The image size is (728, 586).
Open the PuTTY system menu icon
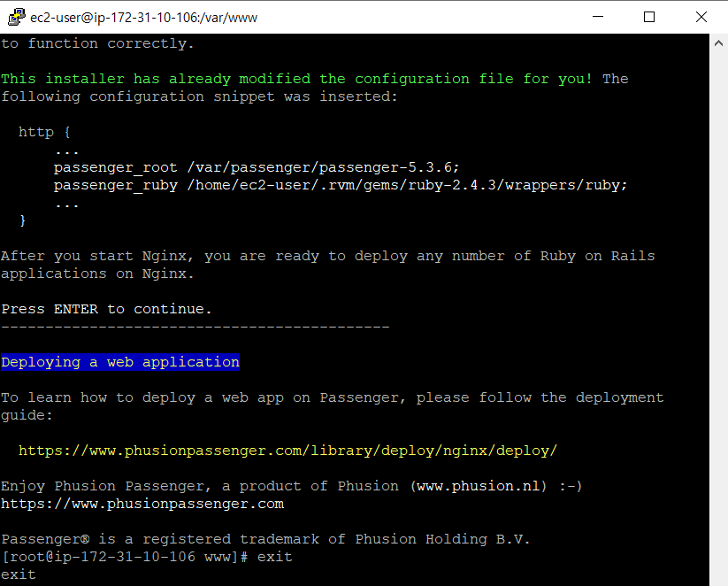[x=14, y=17]
